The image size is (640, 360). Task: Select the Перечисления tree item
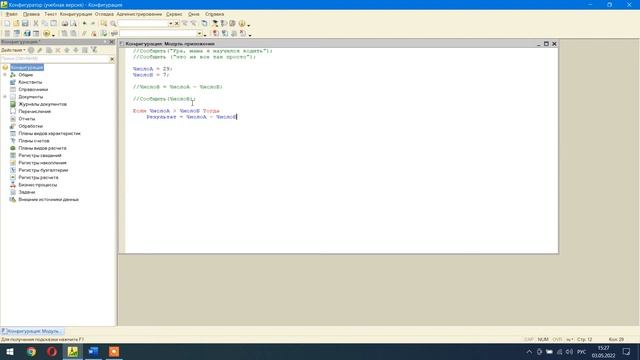click(x=34, y=111)
